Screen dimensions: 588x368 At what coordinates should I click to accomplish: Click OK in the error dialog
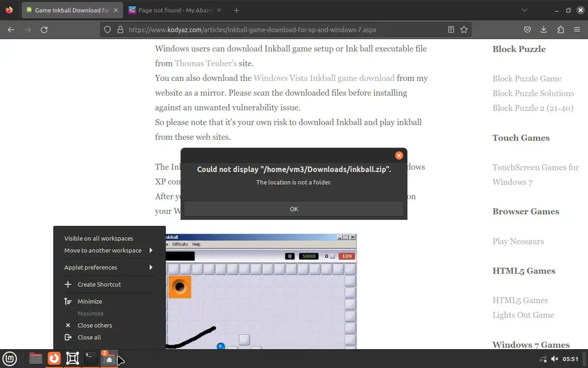[294, 209]
